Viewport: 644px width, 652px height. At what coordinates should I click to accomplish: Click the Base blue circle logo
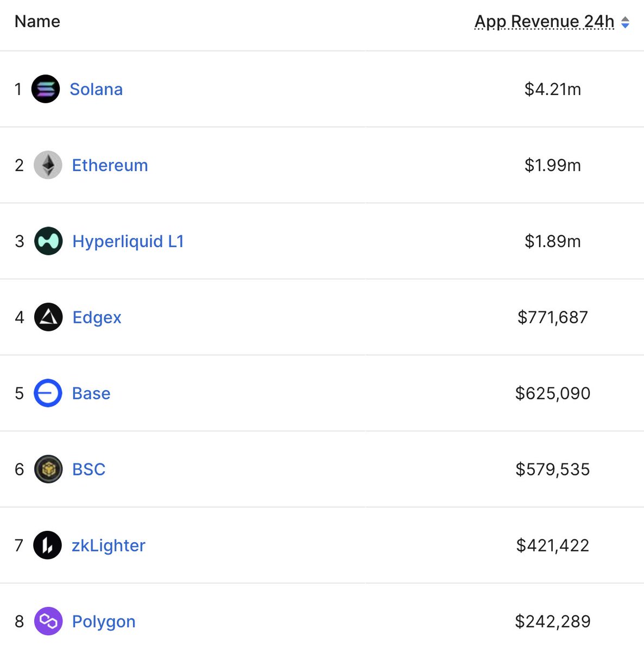[48, 393]
